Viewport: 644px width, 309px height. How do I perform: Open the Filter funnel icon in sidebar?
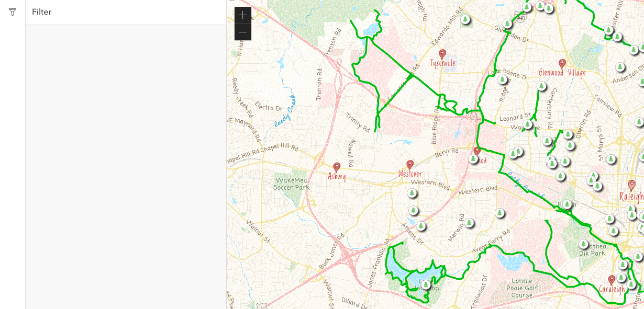13,12
